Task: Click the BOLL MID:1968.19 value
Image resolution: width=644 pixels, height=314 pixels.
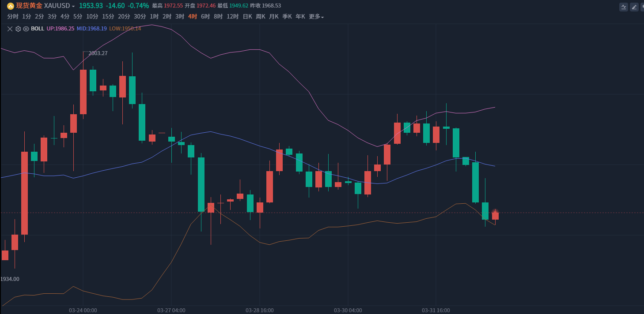Action: [92, 29]
